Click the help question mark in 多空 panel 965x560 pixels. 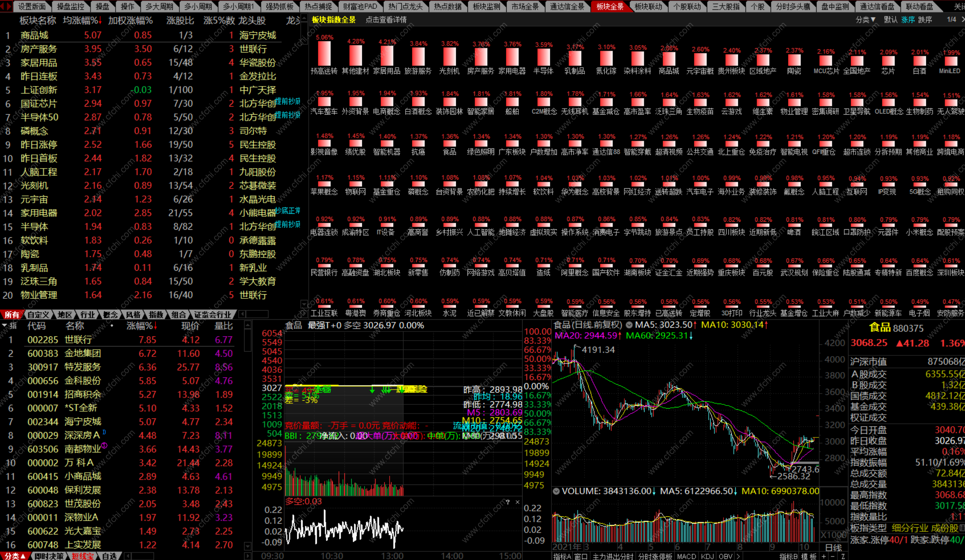pyautogui.click(x=508, y=502)
